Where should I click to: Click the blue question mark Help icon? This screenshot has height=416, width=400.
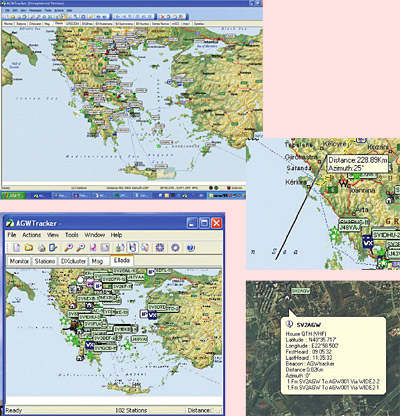(x=190, y=248)
